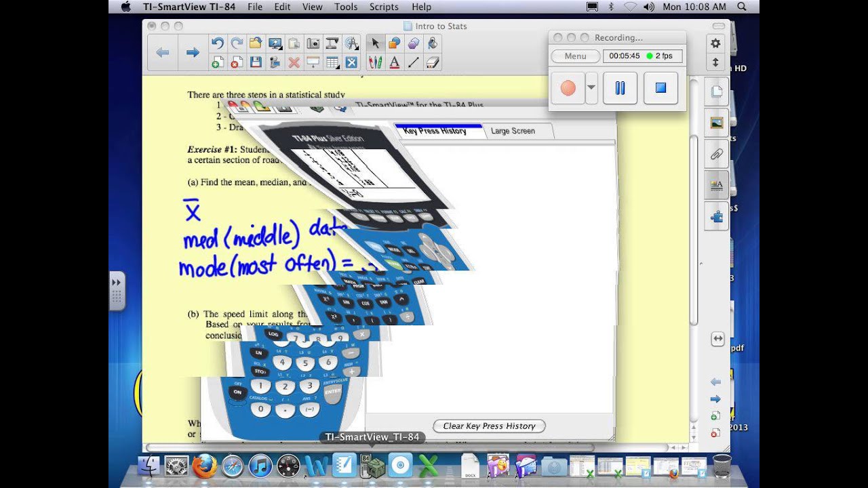
Task: Click the Spotlight search magnifier
Action: [x=741, y=7]
